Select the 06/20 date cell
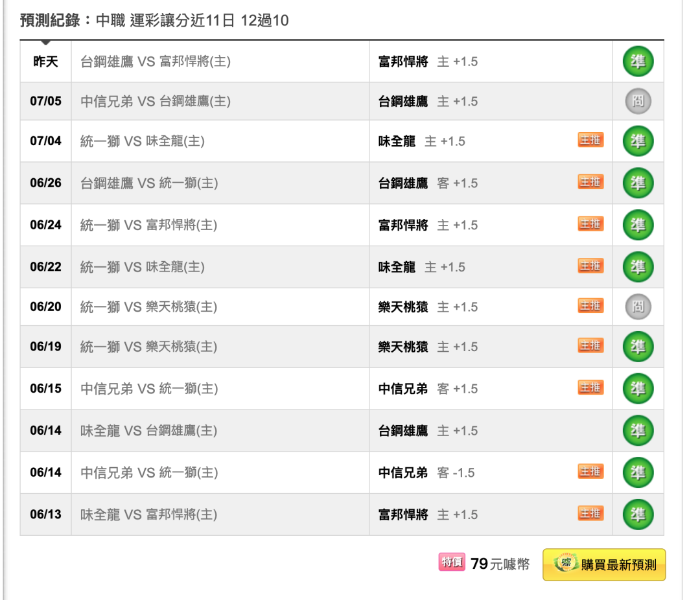Viewport: 700px width, 600px height. pos(45,306)
